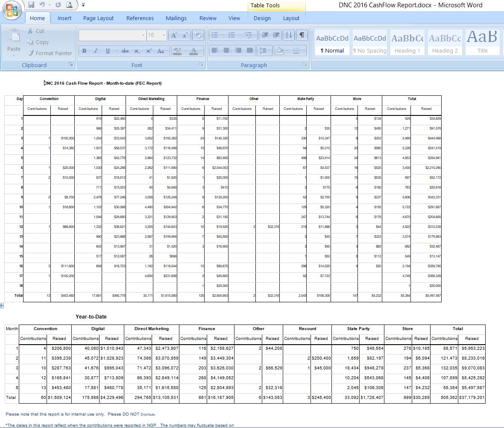The image size is (504, 428).
Task: Click the Print Preview quick access icon
Action: point(69,5)
